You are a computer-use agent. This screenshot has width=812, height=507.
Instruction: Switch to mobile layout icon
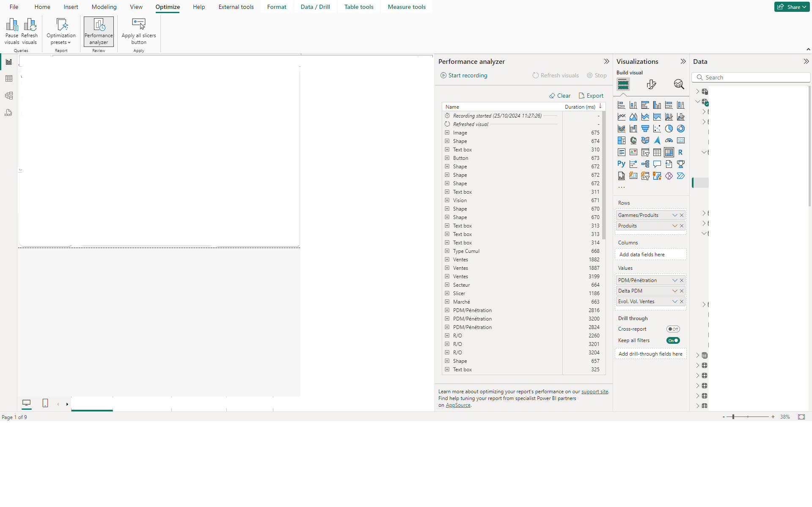(45, 403)
